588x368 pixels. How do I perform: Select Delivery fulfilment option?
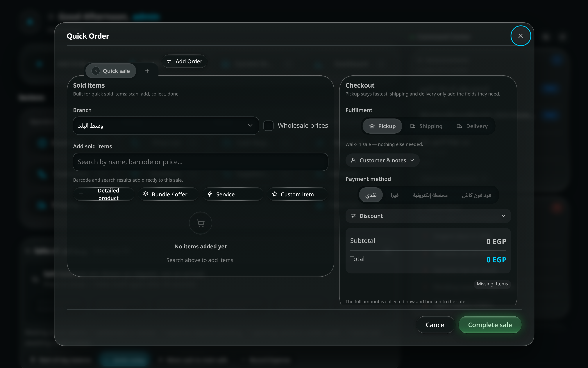pos(472,126)
